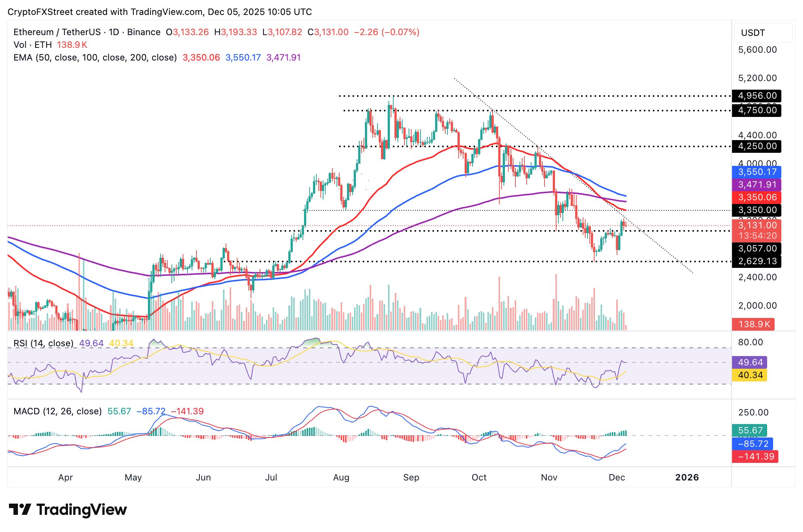Click the green MACD histogram 55.67 tag

click(x=750, y=430)
